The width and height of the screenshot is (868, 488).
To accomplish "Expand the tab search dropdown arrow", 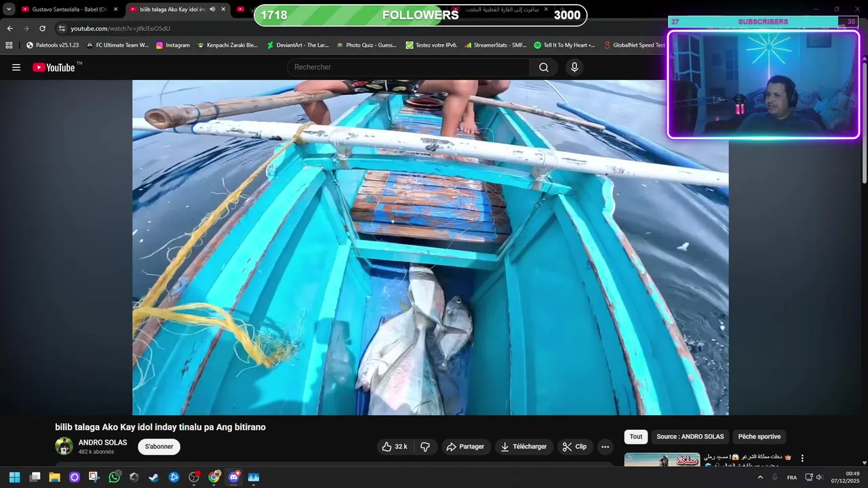I will point(9,9).
